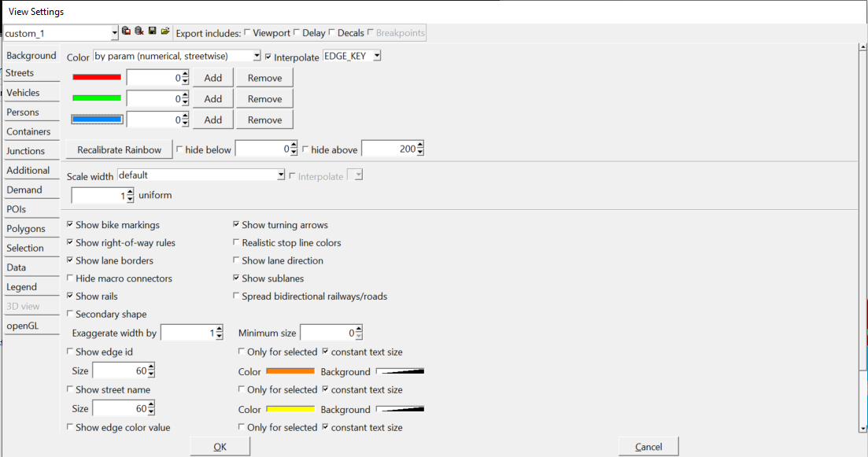
Task: Switch to the Selection tab
Action: (x=31, y=248)
